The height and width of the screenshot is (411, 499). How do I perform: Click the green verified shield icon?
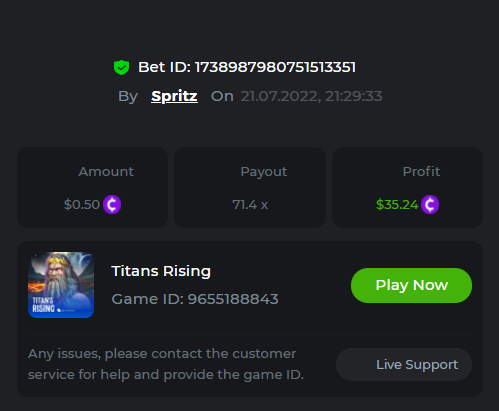pos(121,67)
